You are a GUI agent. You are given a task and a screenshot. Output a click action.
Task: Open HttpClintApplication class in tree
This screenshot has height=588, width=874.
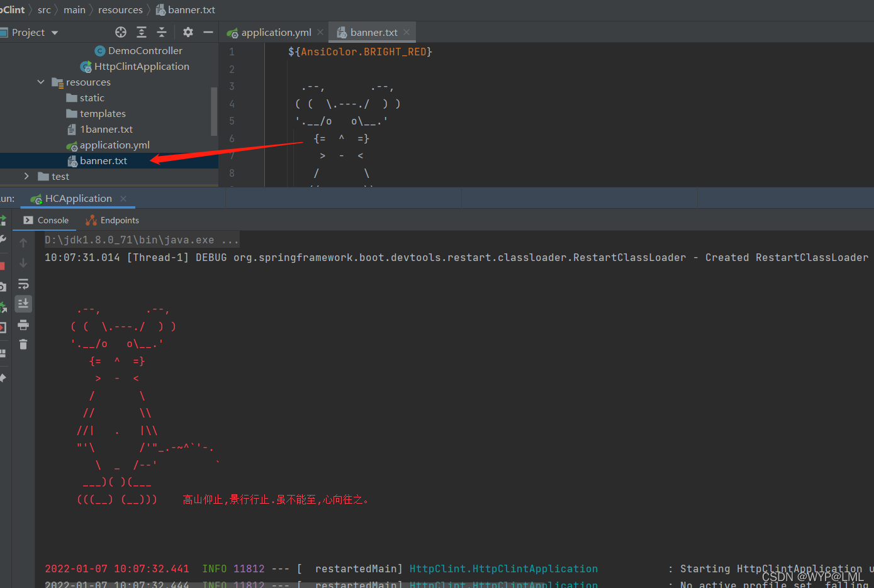(135, 66)
